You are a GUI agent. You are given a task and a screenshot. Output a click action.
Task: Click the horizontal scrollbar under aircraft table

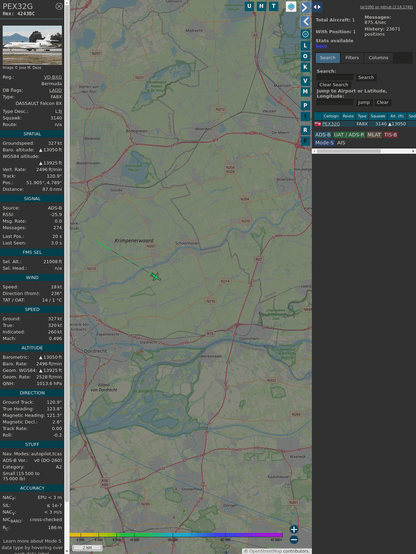click(364, 151)
